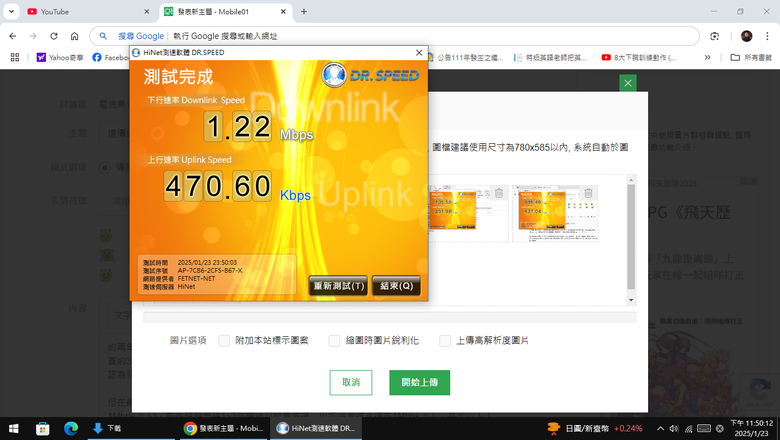The height and width of the screenshot is (440, 780).
Task: Click 取消 cancel button in upload dialog
Action: pos(351,382)
